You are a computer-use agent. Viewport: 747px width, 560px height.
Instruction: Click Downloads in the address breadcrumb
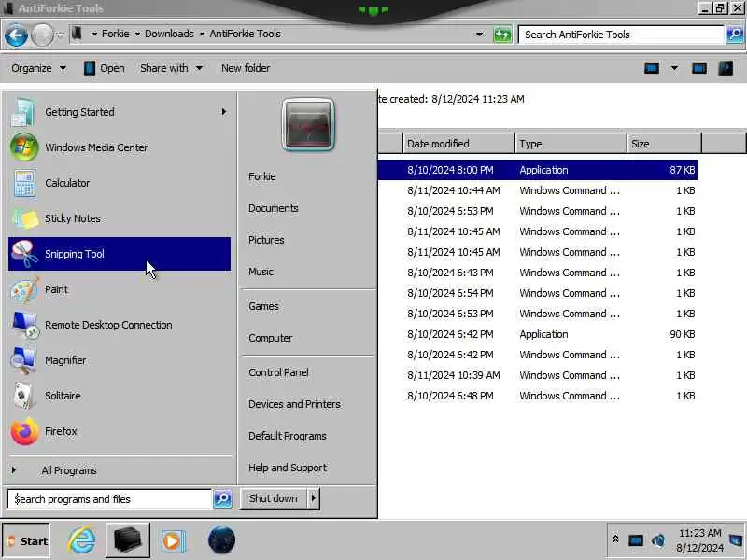pos(169,34)
